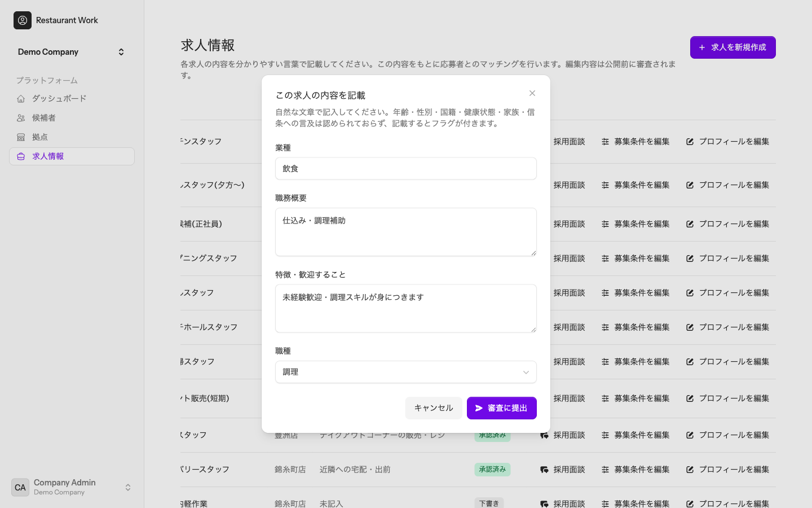Click the sliders icon in the 補(正社員) row
This screenshot has height=508, width=812.
pos(605,224)
